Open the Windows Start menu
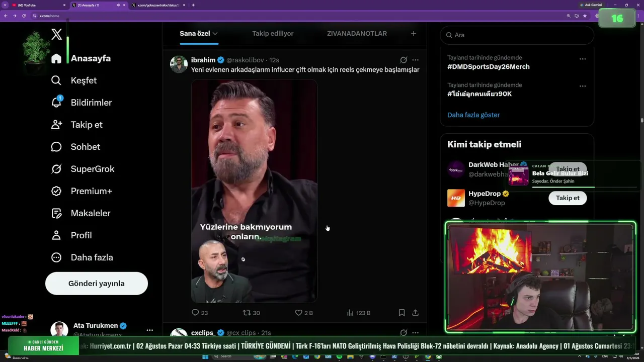Screen dimensions: 644x362 tap(205, 357)
